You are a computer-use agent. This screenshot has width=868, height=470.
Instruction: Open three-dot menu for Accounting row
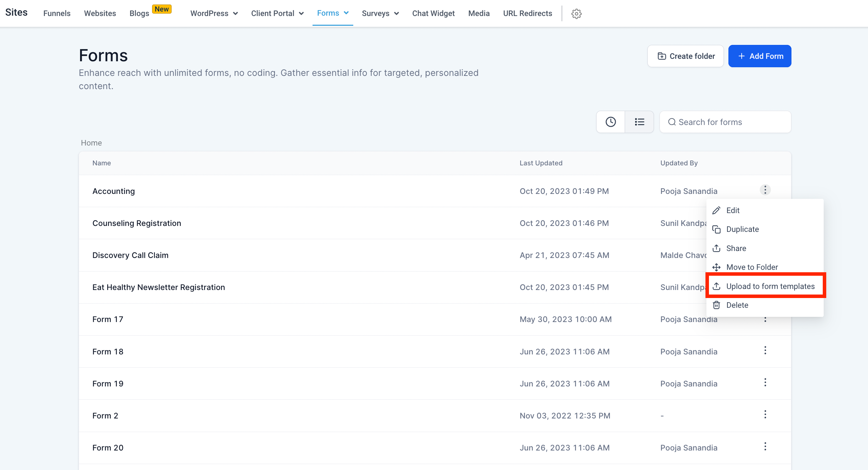[x=765, y=190]
